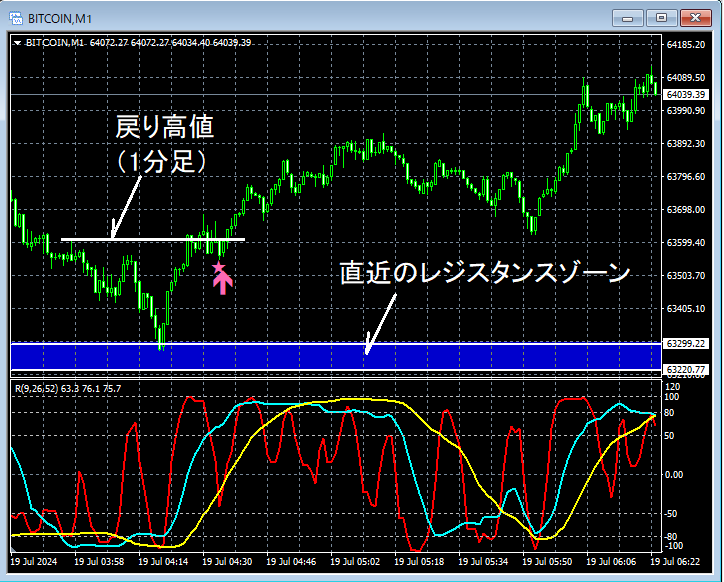This screenshot has width=724, height=582.
Task: Select the zone price label 63220.77
Action: (x=686, y=370)
